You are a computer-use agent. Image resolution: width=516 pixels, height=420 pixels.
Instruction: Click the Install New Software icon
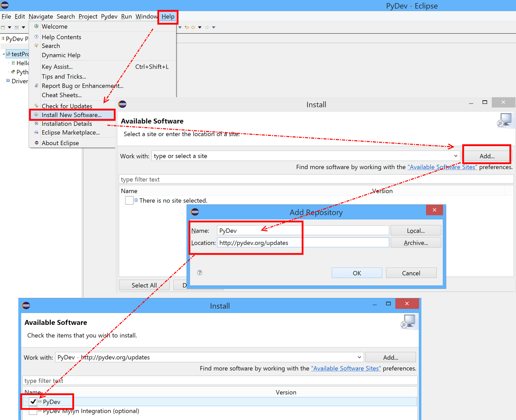pos(36,115)
